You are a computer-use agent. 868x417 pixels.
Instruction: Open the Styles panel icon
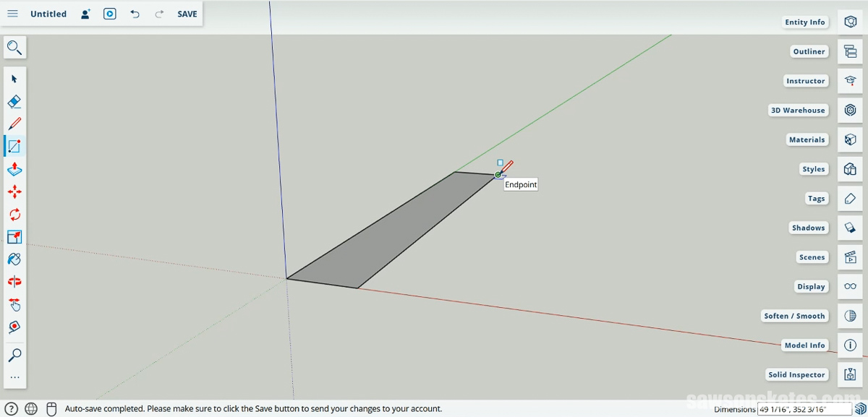[851, 169]
